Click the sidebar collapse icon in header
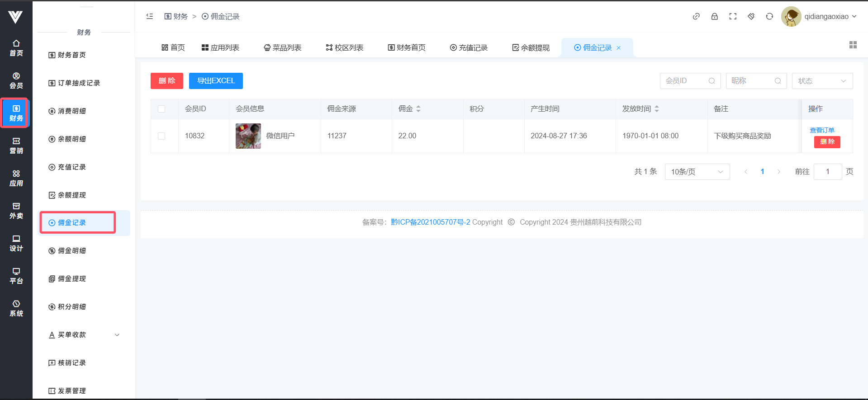The image size is (868, 400). (x=150, y=16)
